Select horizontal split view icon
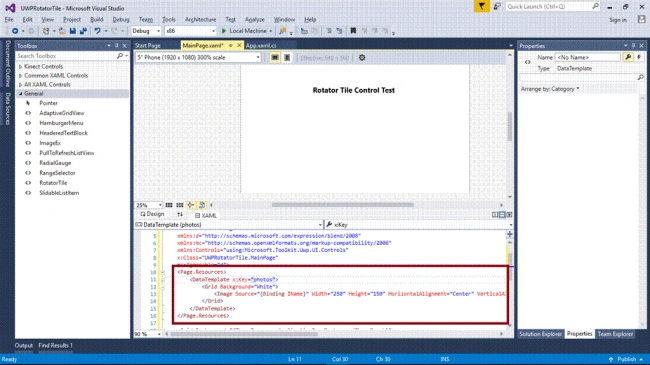This screenshot has width=650, height=365. pos(502,214)
